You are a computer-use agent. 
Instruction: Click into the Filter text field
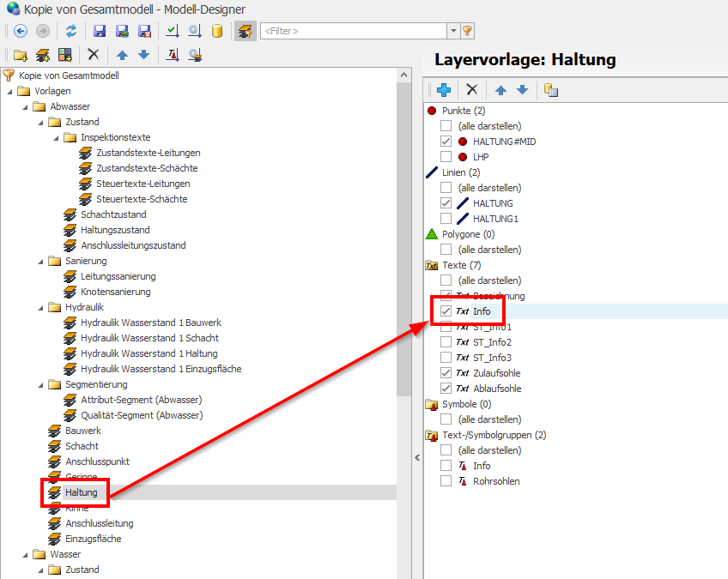point(352,31)
